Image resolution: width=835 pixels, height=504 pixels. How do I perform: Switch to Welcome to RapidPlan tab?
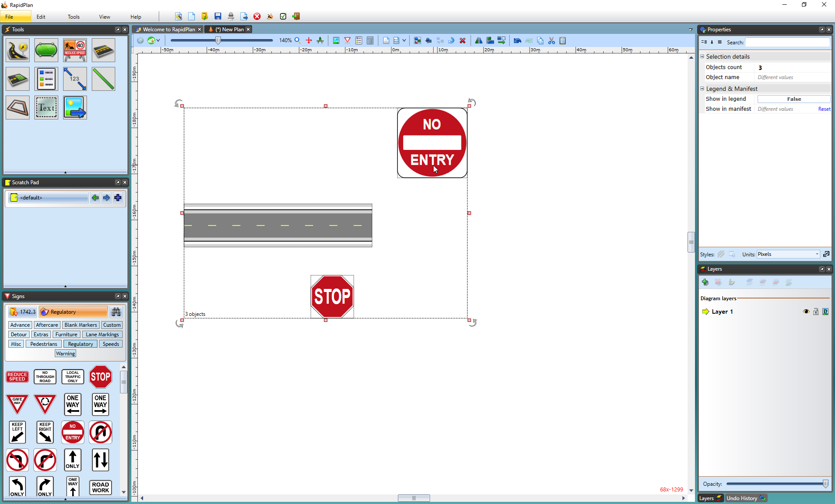169,30
